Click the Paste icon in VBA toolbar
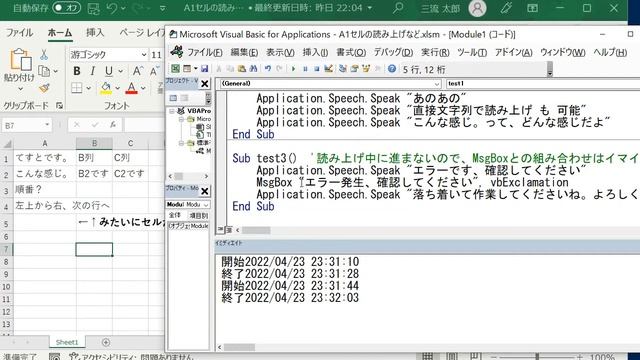This screenshot has height=360, width=640. point(242,69)
